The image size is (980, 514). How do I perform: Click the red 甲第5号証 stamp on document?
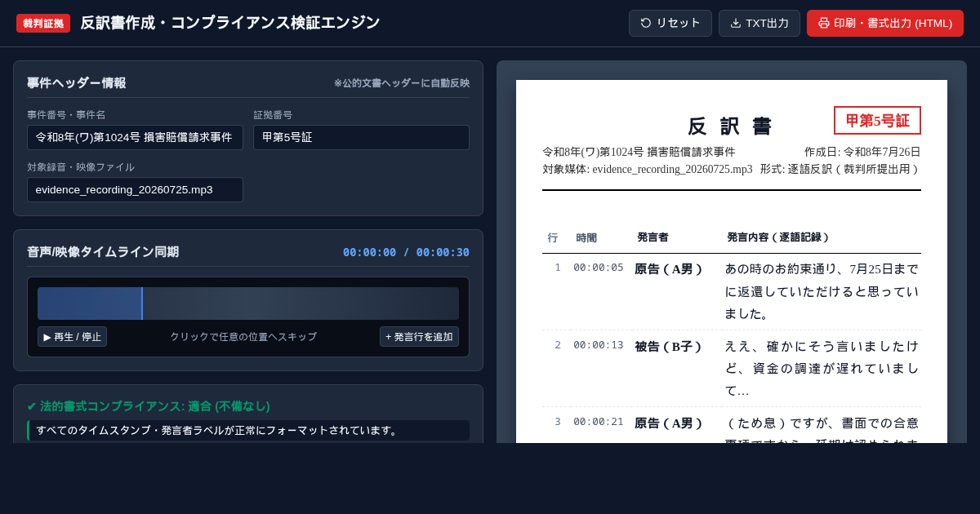coord(877,121)
